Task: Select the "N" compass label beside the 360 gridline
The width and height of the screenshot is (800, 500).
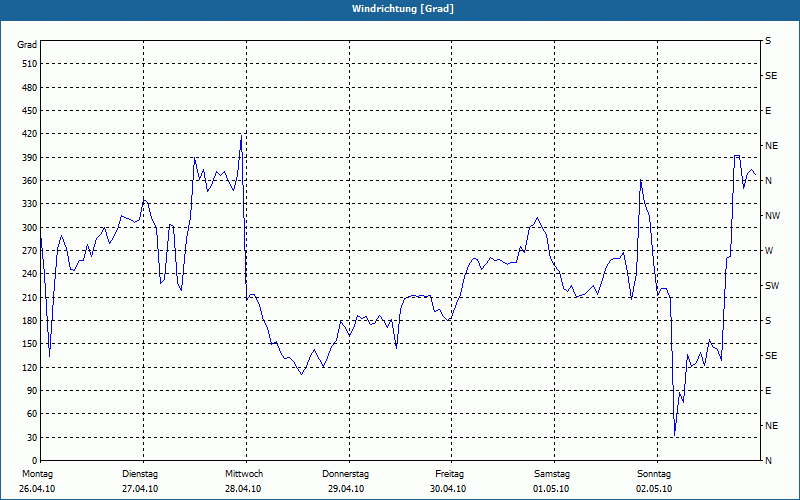Action: click(x=768, y=181)
